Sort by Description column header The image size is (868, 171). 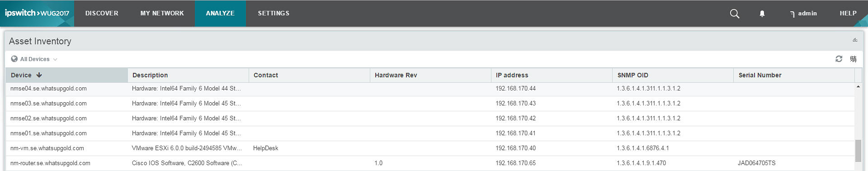pos(188,75)
